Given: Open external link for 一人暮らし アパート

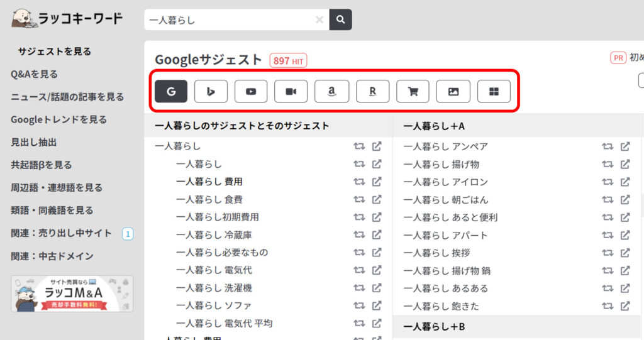Looking at the screenshot, I should pos(625,235).
